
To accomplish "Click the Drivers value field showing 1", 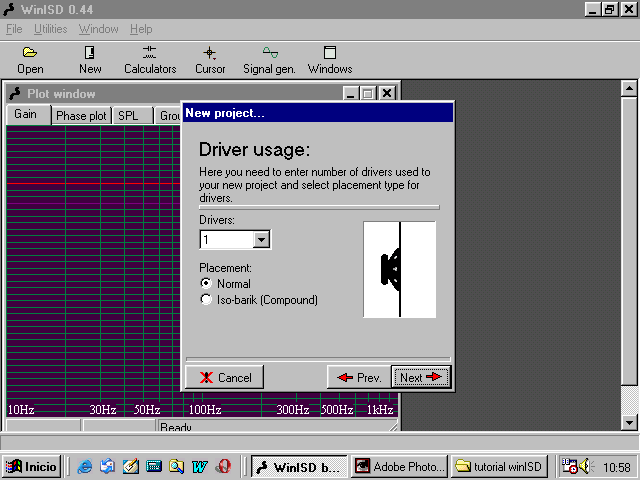I will 227,240.
